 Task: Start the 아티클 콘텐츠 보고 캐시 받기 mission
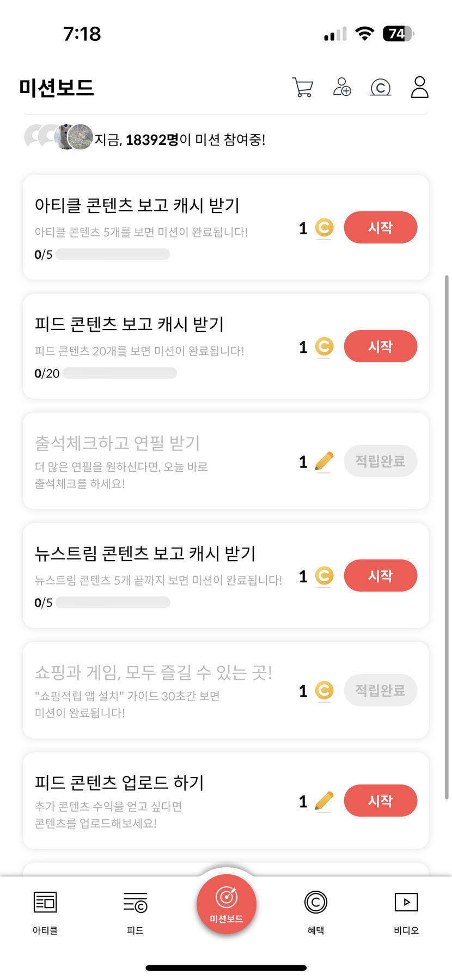[x=380, y=228]
